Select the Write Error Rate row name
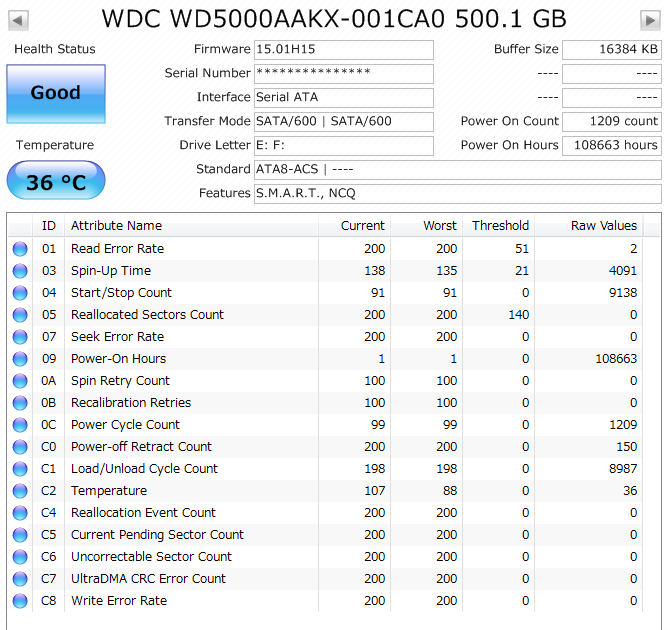Viewport: 670px width, 630px height. [x=119, y=601]
